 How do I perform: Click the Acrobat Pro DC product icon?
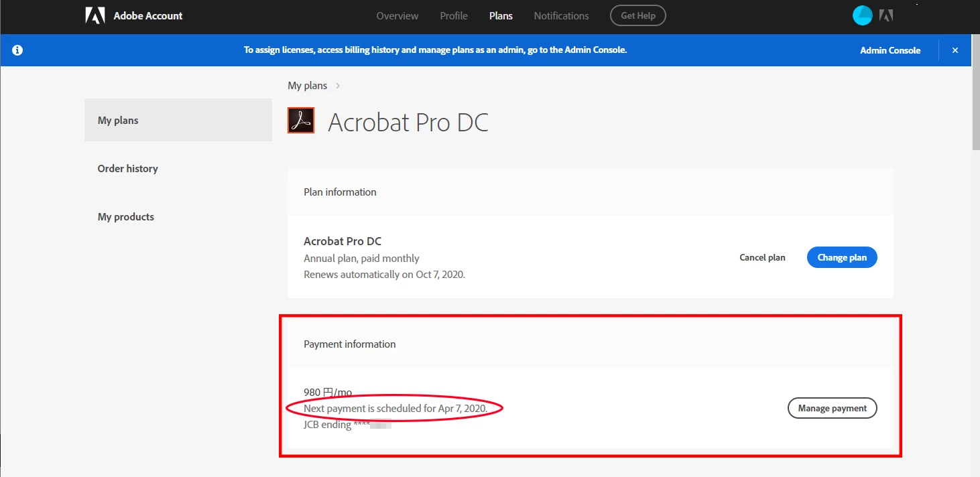point(301,121)
